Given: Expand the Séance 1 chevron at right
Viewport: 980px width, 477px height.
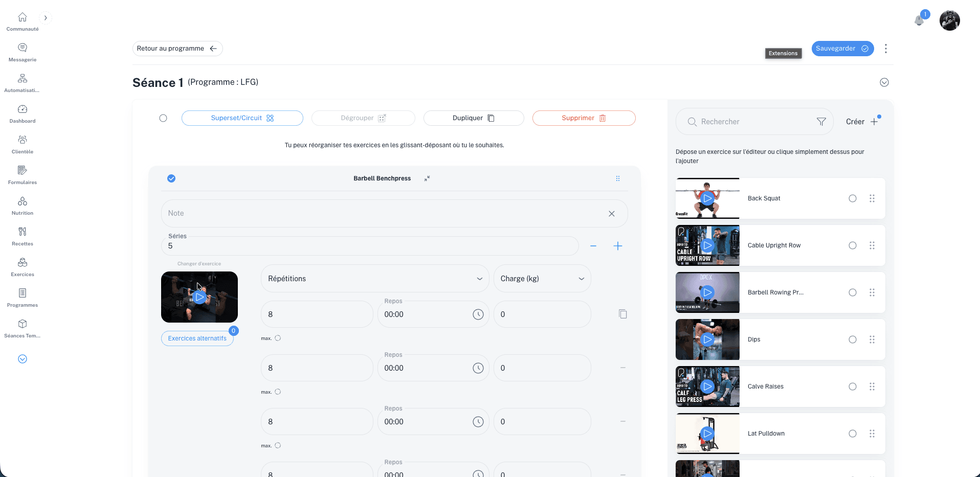Looking at the screenshot, I should click(884, 82).
